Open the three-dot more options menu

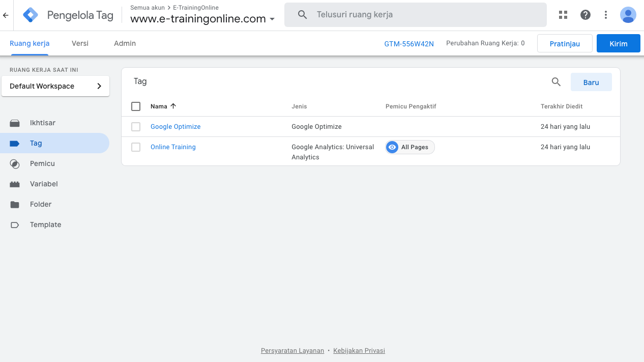point(606,15)
